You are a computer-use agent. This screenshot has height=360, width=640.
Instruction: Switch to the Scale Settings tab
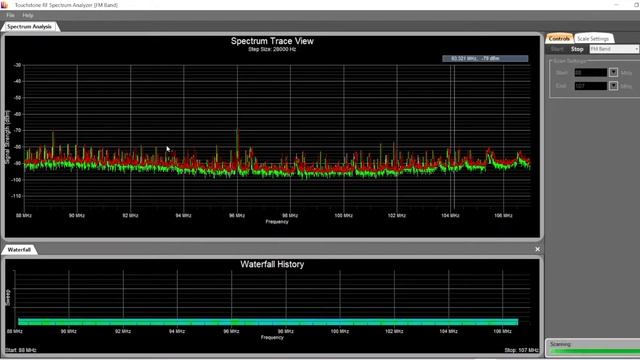593,38
